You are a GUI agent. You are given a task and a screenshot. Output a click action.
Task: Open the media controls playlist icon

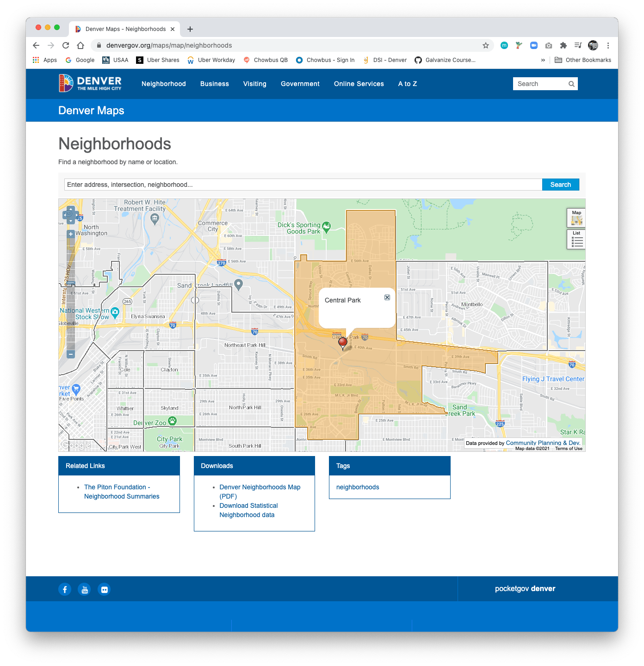click(x=578, y=45)
